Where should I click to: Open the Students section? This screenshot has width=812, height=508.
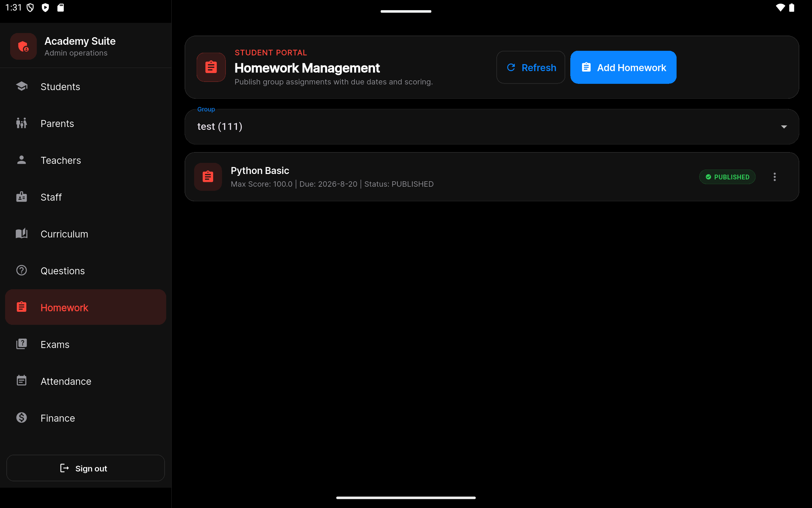[86, 87]
